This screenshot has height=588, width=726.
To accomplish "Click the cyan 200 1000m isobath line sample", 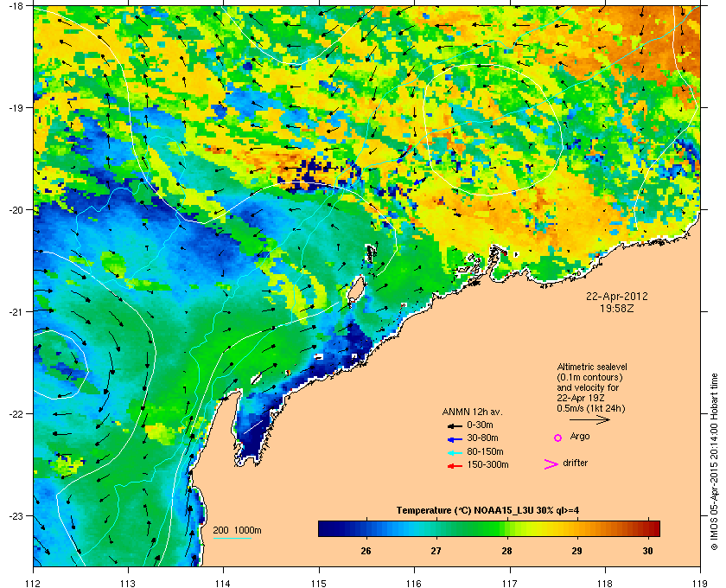I will pos(232,539).
